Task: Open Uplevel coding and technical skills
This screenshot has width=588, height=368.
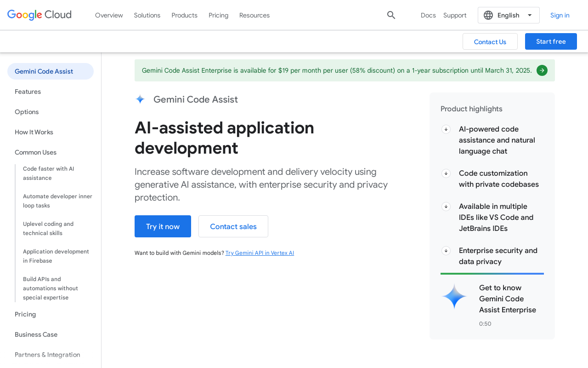Action: [48, 229]
